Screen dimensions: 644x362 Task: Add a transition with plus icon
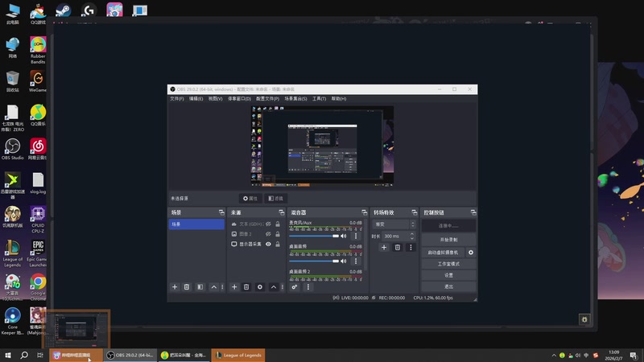384,248
